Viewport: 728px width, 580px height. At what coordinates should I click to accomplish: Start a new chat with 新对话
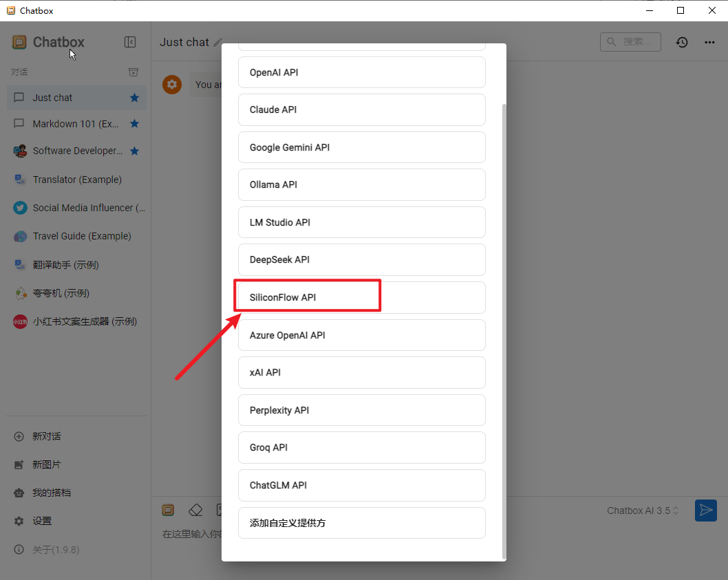(76, 436)
